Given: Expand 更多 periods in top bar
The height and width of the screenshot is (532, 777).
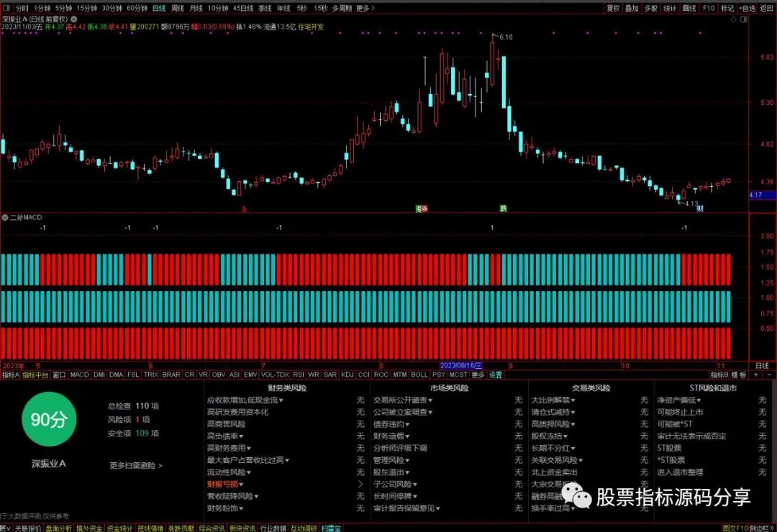Looking at the screenshot, I should (365, 9).
